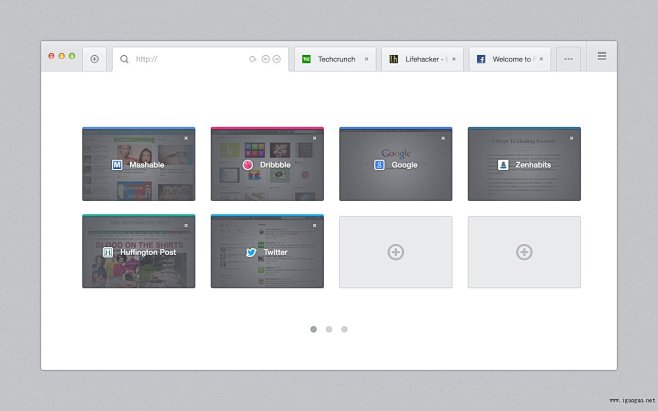
Task: Switch to the Techcrunch tab
Action: 335,59
